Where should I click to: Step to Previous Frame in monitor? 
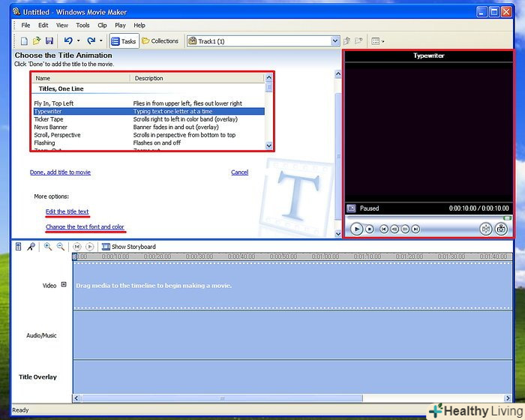(x=394, y=229)
